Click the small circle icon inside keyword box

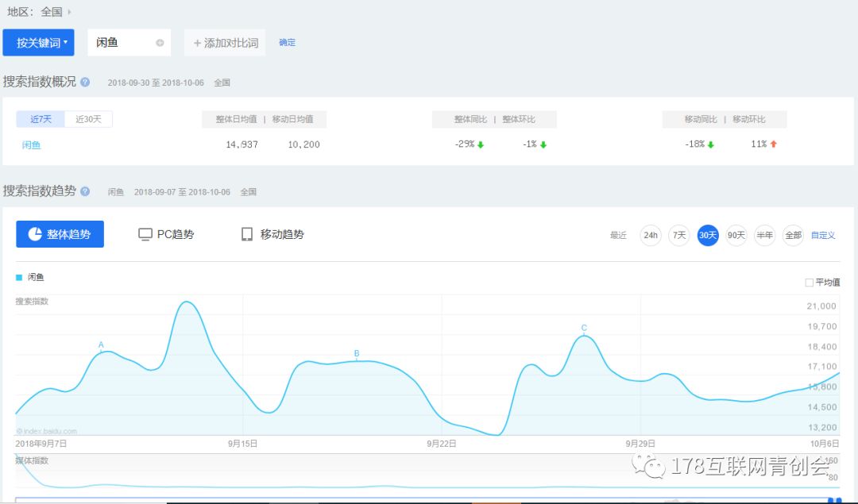point(158,43)
